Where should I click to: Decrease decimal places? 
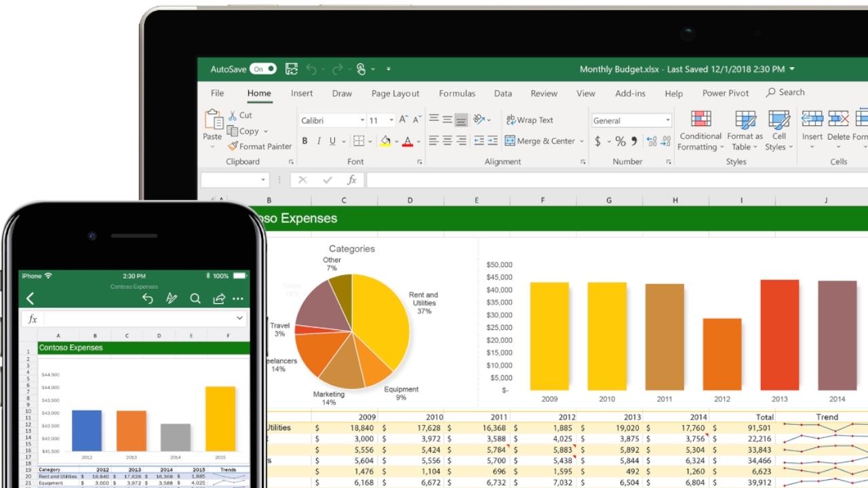(667, 141)
